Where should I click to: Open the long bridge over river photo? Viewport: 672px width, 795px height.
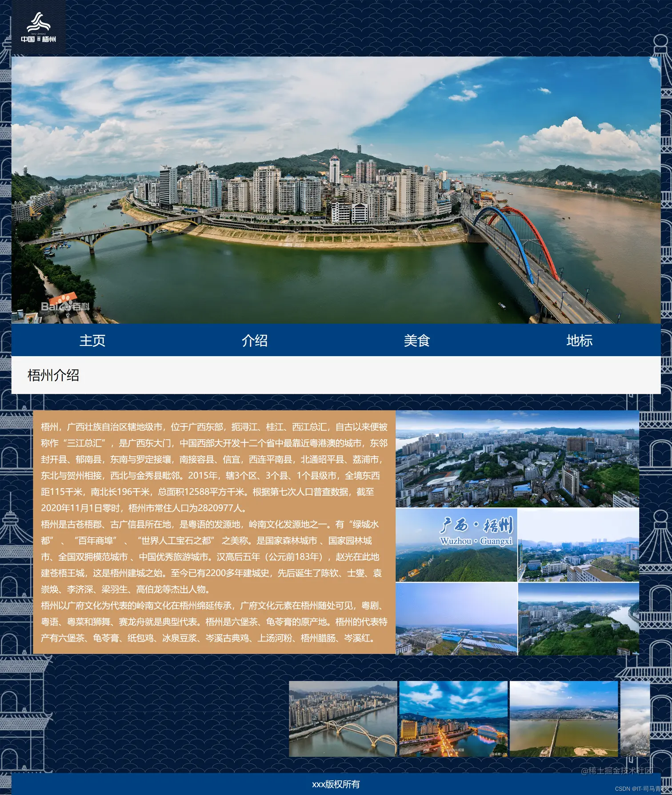click(x=564, y=719)
